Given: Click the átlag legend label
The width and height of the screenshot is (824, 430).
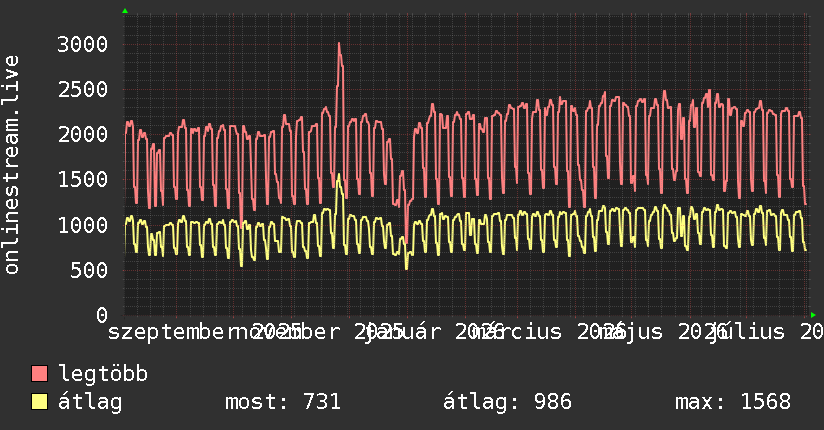Looking at the screenshot, I should (x=90, y=402).
